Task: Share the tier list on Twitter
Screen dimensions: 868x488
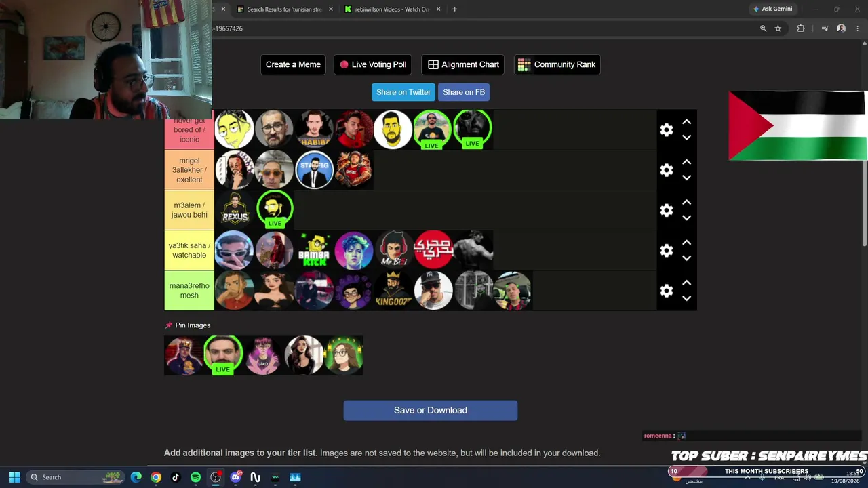Action: pyautogui.click(x=403, y=92)
